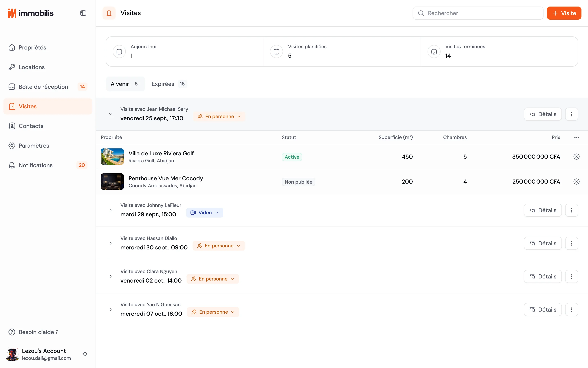Create a new visit with + Visite
The width and height of the screenshot is (588, 368).
point(564,13)
